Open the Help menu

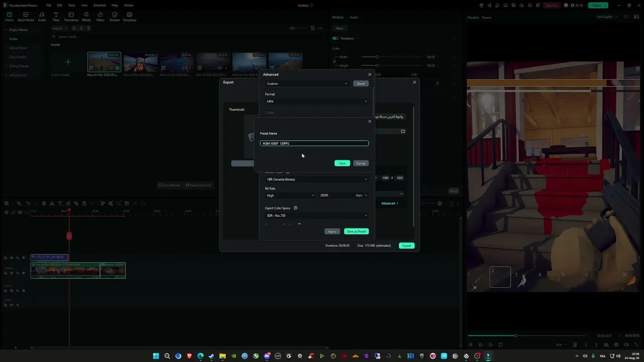pos(115,5)
